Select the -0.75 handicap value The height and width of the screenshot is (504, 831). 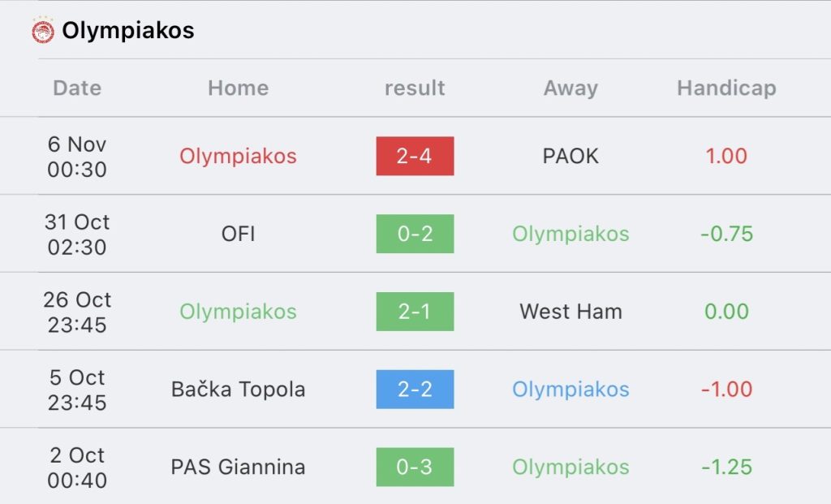[x=726, y=234]
